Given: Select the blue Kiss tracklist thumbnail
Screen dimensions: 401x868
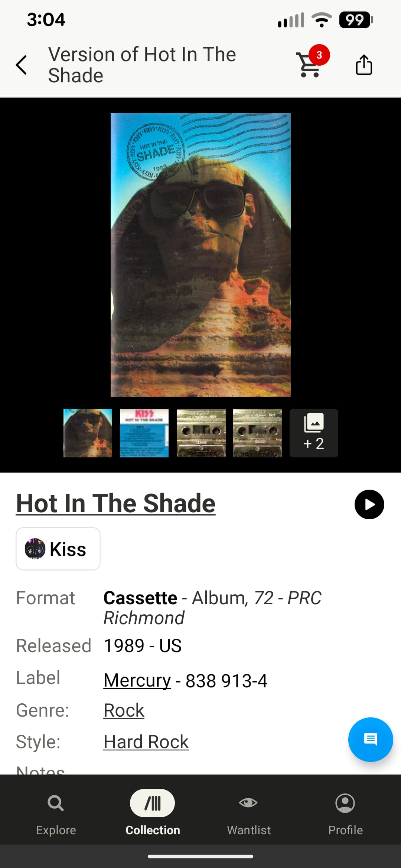Looking at the screenshot, I should point(144,433).
